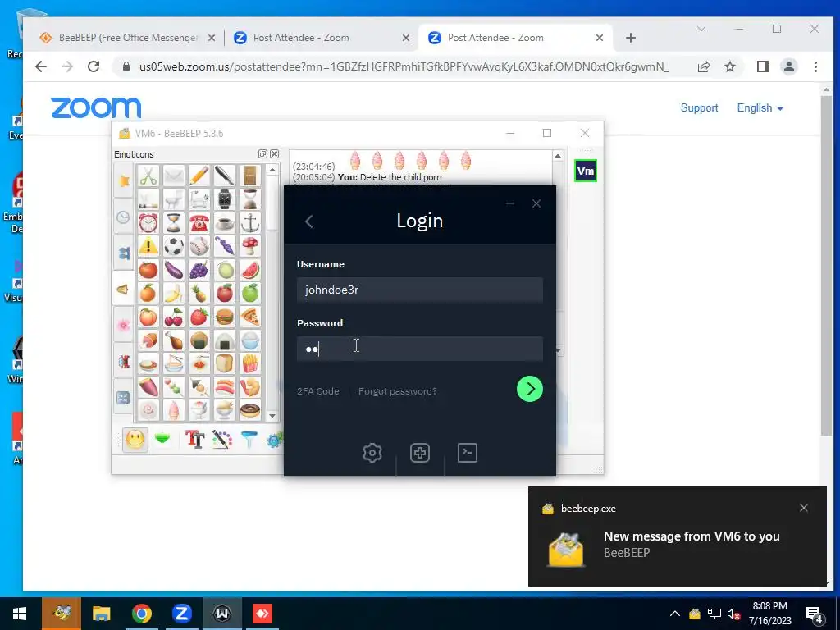Insert the french fries emoticon
Screen dimensions: 840x630
pyautogui.click(x=250, y=364)
